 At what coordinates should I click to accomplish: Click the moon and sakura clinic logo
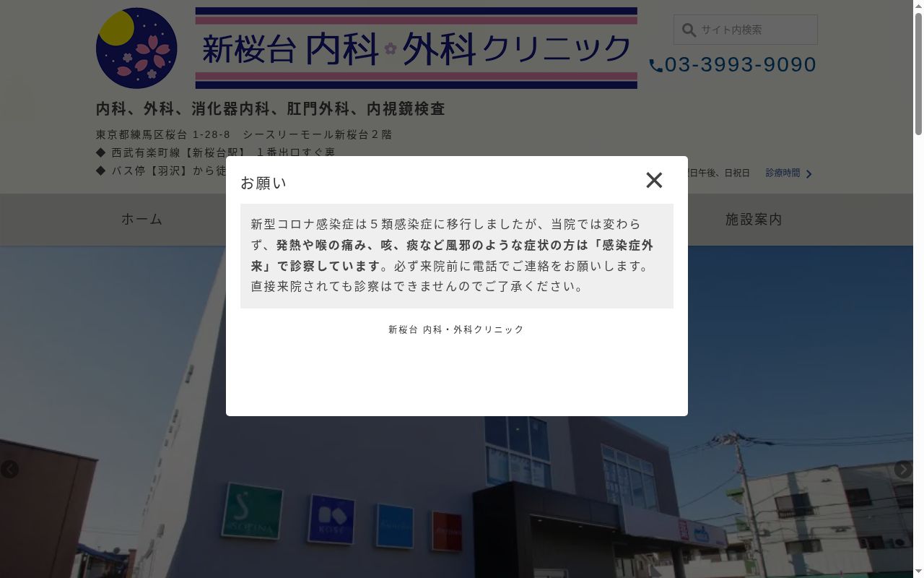136,48
